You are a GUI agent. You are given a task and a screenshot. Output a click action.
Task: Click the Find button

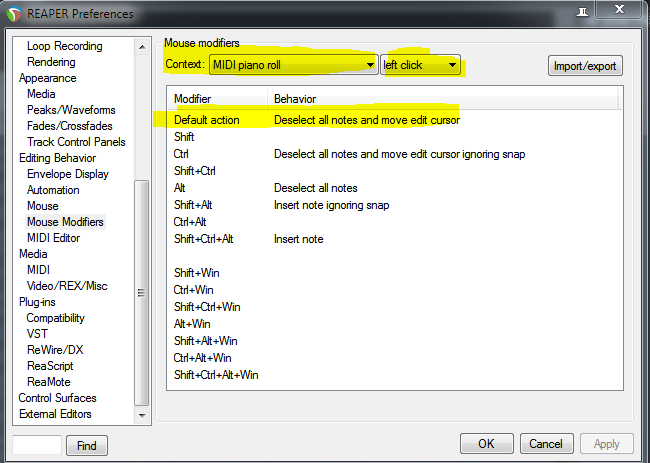[x=87, y=446]
